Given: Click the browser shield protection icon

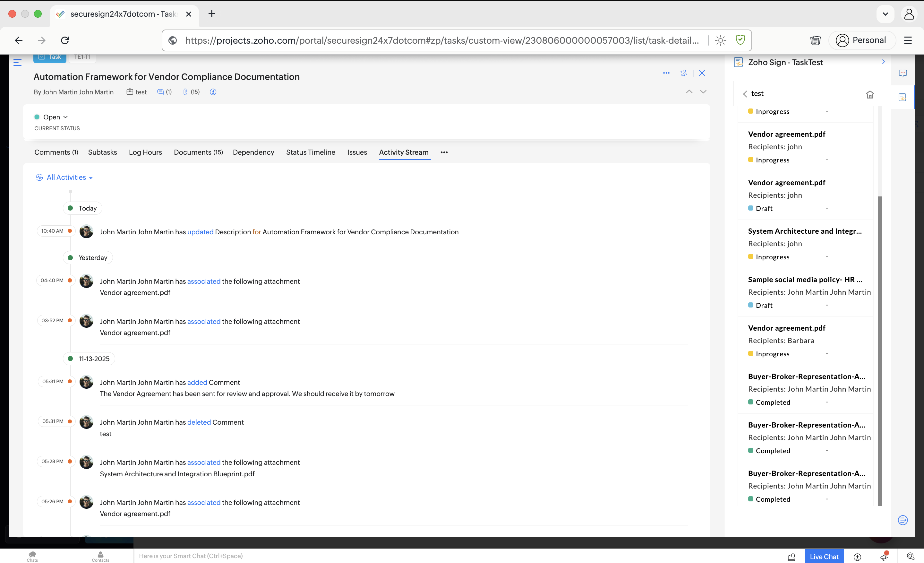Looking at the screenshot, I should (x=740, y=40).
